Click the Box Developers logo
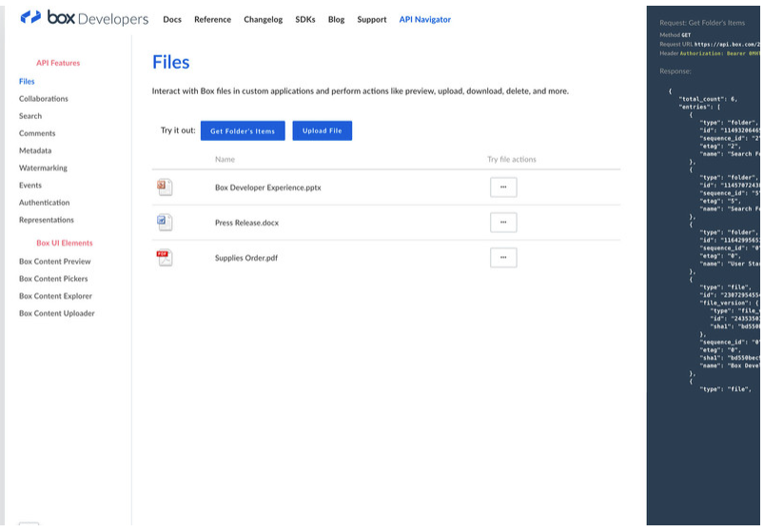Image resolution: width=764 pixels, height=532 pixels. click(x=85, y=18)
